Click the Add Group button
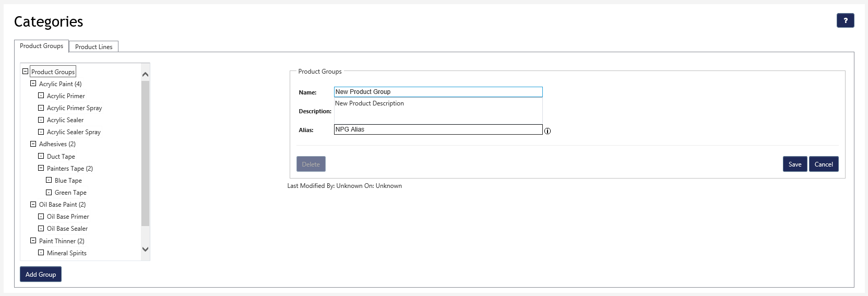 point(41,275)
